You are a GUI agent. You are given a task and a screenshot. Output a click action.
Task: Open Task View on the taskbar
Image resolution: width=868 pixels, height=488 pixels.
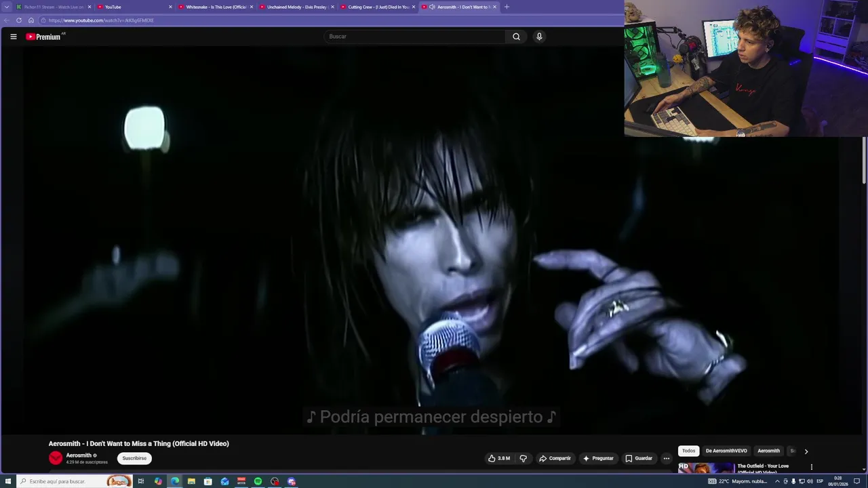pos(141,481)
